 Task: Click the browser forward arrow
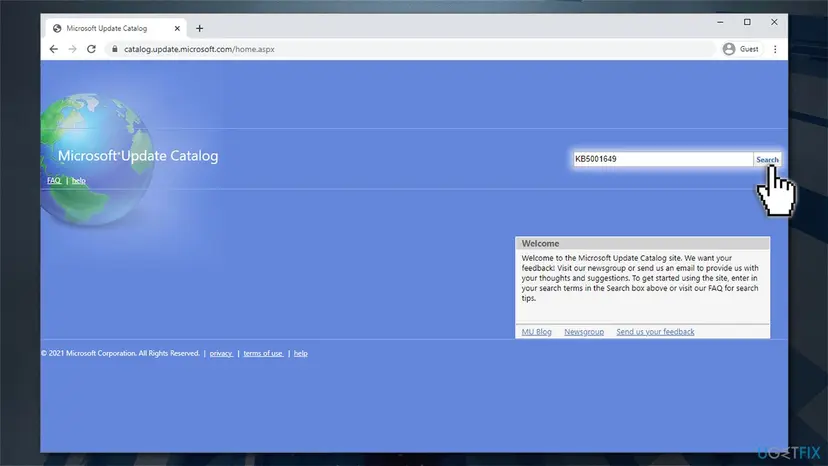[72, 49]
